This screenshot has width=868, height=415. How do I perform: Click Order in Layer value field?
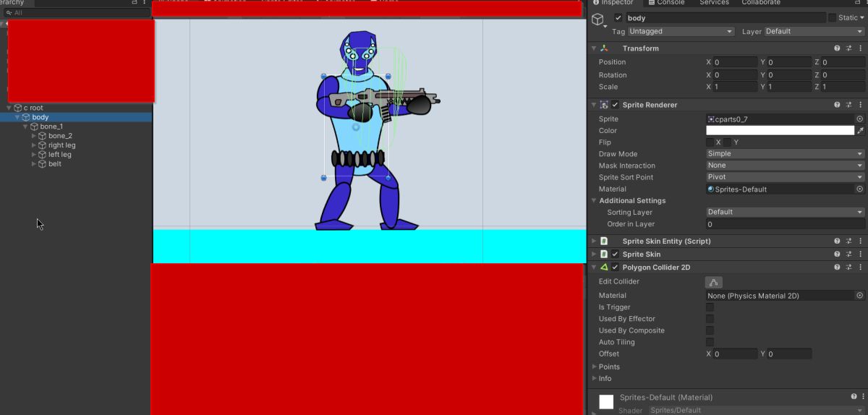[786, 224]
